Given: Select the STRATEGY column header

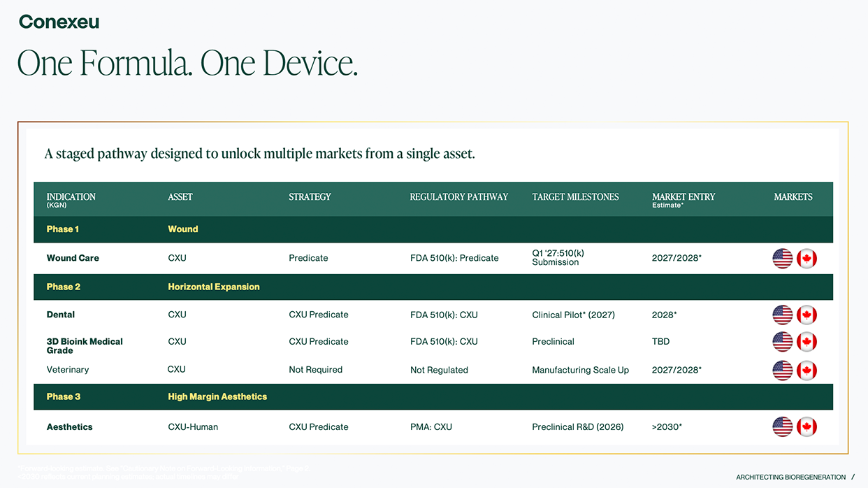Looking at the screenshot, I should tap(310, 197).
